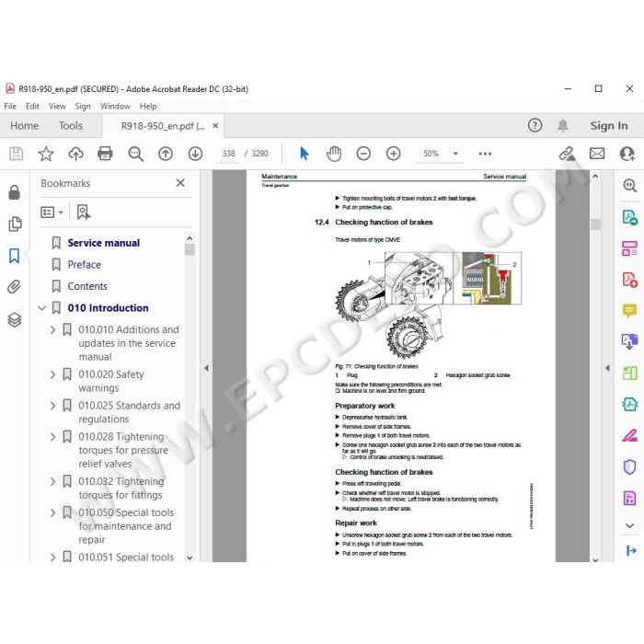The height and width of the screenshot is (644, 644).
Task: Close the R918-950_en.pdf document tab
Action: coord(215,126)
